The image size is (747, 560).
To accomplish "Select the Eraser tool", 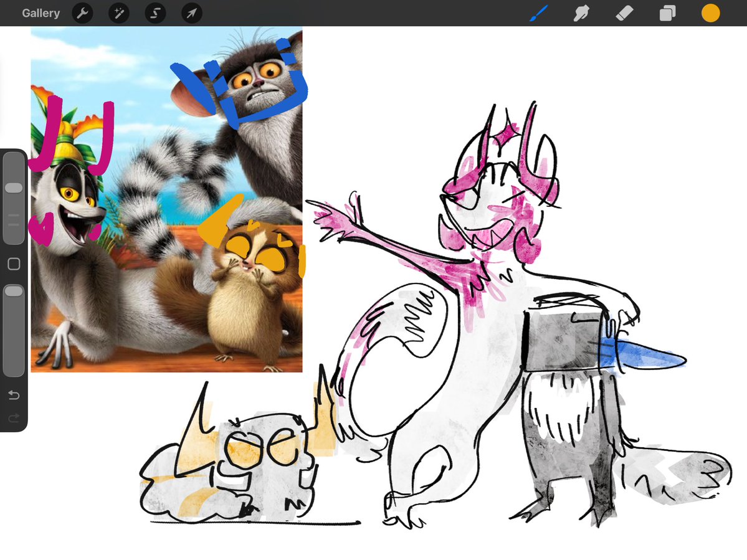I will [x=624, y=13].
